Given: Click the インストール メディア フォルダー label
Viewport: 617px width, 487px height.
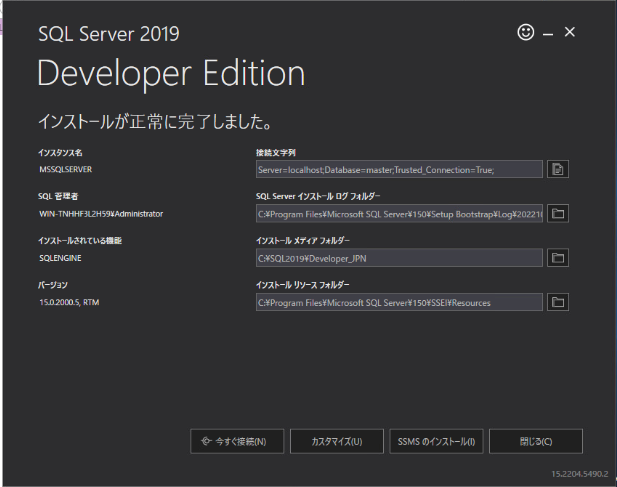Looking at the screenshot, I should [x=303, y=241].
